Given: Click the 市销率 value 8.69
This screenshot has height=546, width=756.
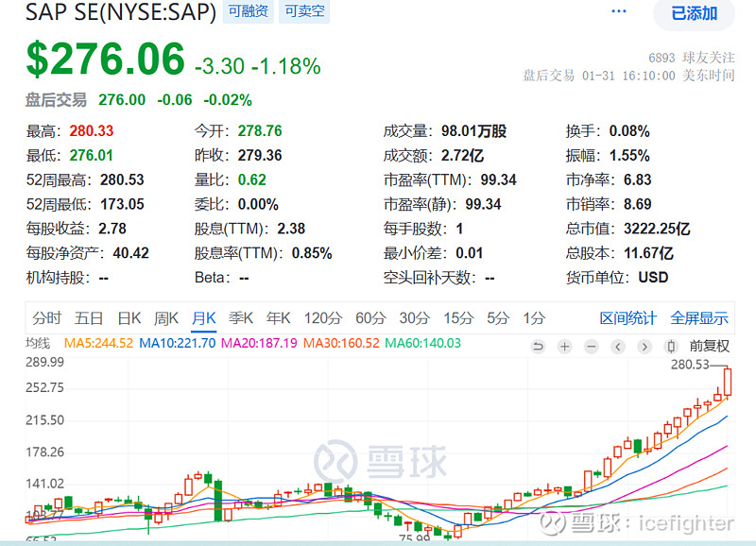Looking at the screenshot, I should pos(637,204).
